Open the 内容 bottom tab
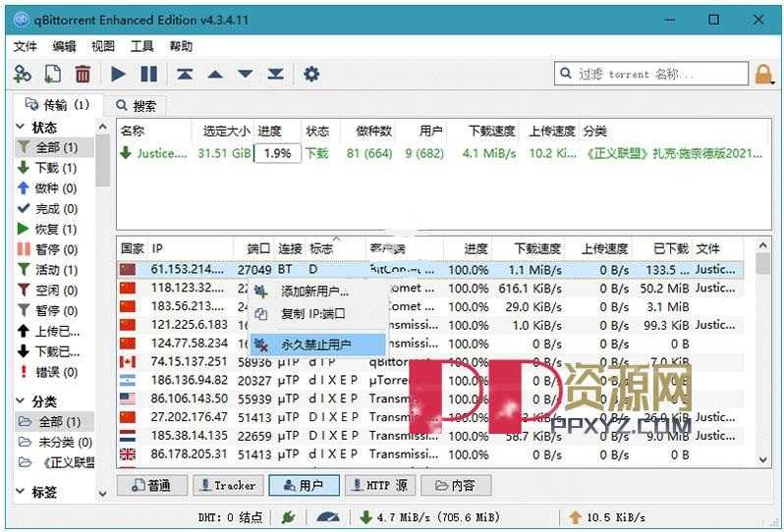This screenshot has width=784, height=532. pos(456,485)
